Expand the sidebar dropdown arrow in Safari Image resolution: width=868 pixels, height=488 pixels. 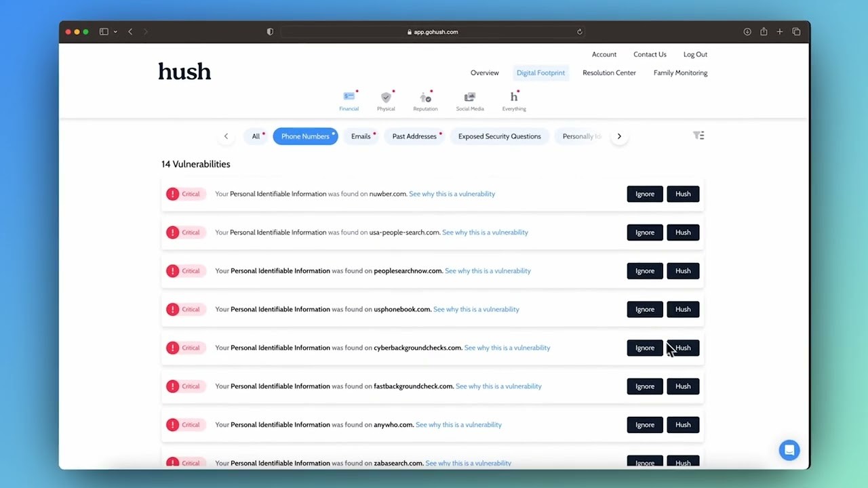115,32
